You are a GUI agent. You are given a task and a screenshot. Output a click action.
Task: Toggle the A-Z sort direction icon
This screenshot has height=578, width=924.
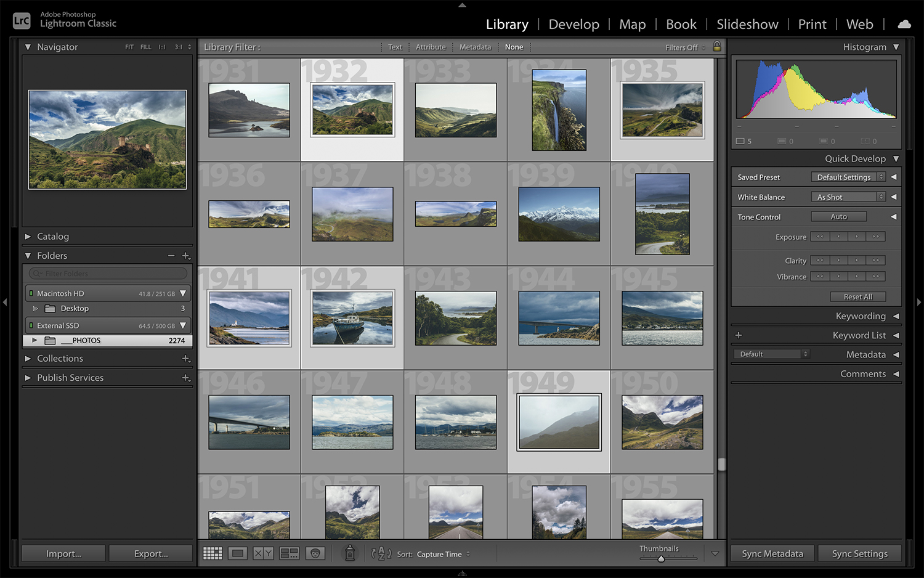[382, 554]
